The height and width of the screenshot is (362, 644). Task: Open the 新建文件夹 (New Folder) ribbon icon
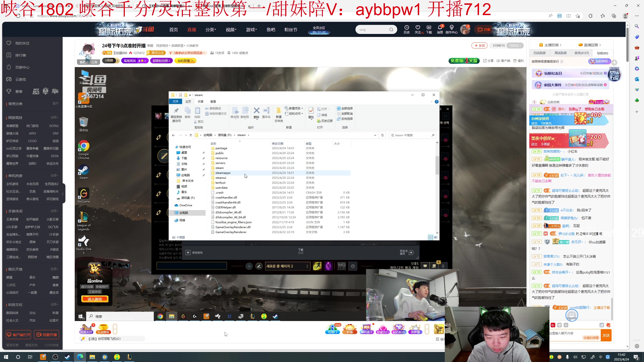pyautogui.click(x=278, y=113)
